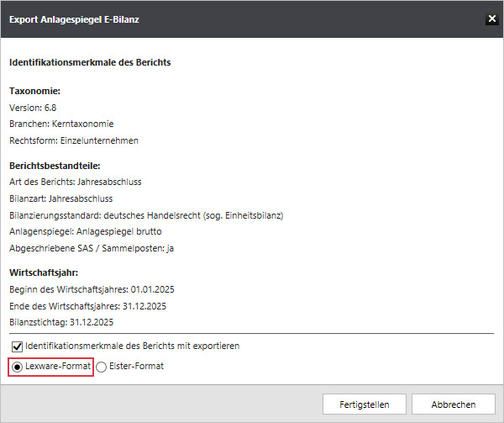Click the Rechtsform Einzelunternehmen entry

(73, 140)
